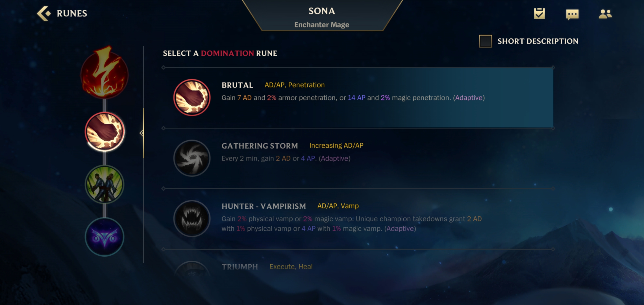Collapse the rune list panel arrow
Viewport: 644px width, 305px height.
click(142, 133)
